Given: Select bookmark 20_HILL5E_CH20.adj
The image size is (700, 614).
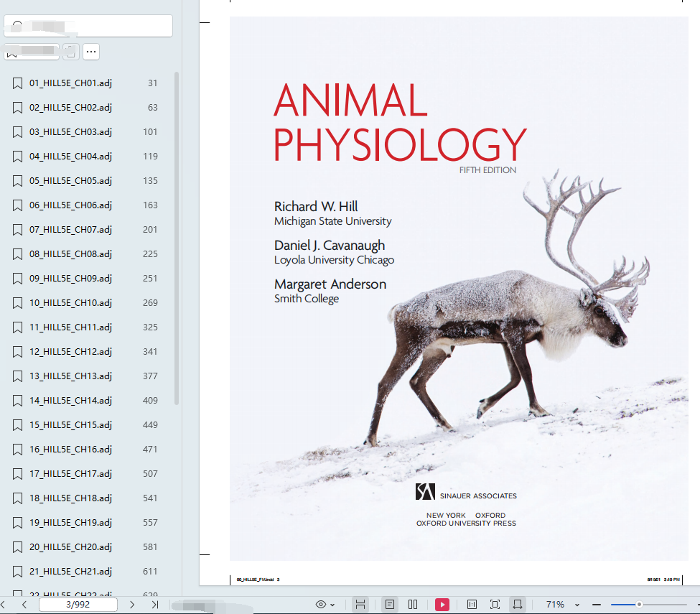Looking at the screenshot, I should pyautogui.click(x=70, y=547).
